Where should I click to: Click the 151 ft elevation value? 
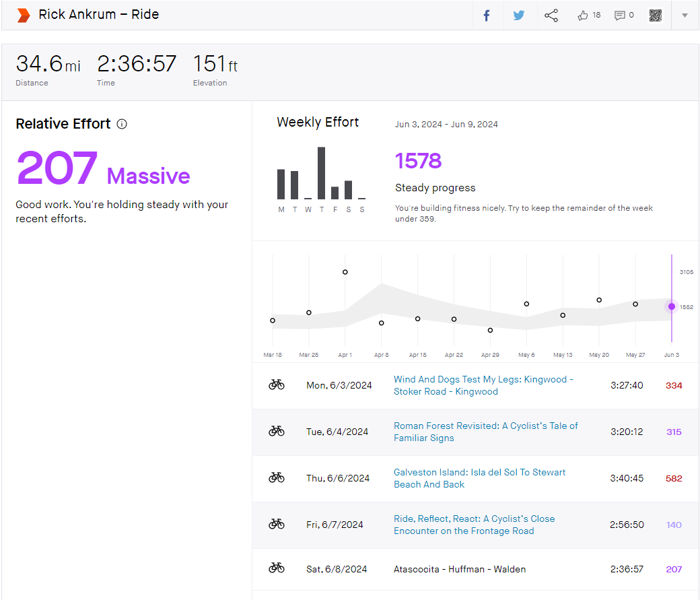[215, 64]
